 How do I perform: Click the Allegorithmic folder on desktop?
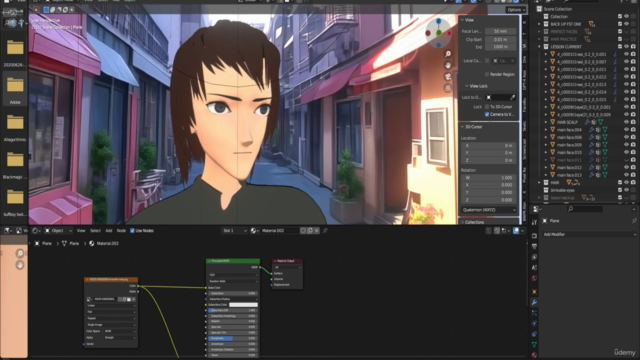click(x=15, y=127)
